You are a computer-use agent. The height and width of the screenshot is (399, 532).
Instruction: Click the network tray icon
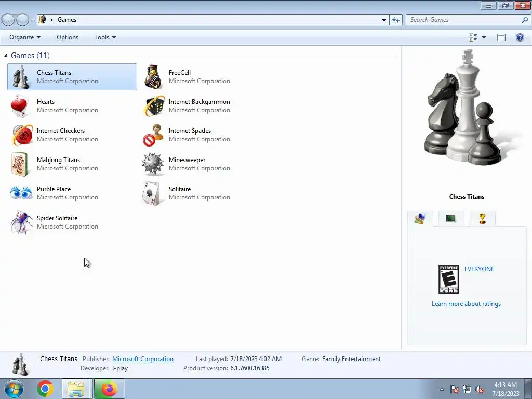tap(467, 390)
